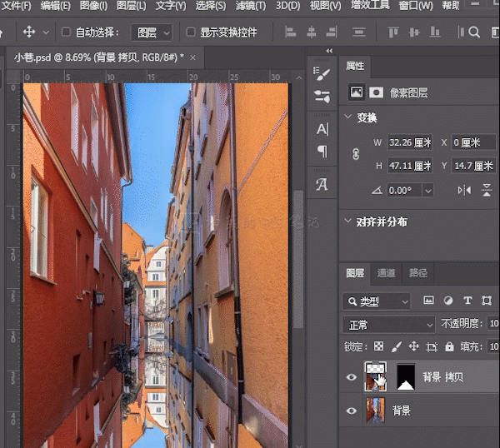Select the 属性 panel tab

pos(355,66)
